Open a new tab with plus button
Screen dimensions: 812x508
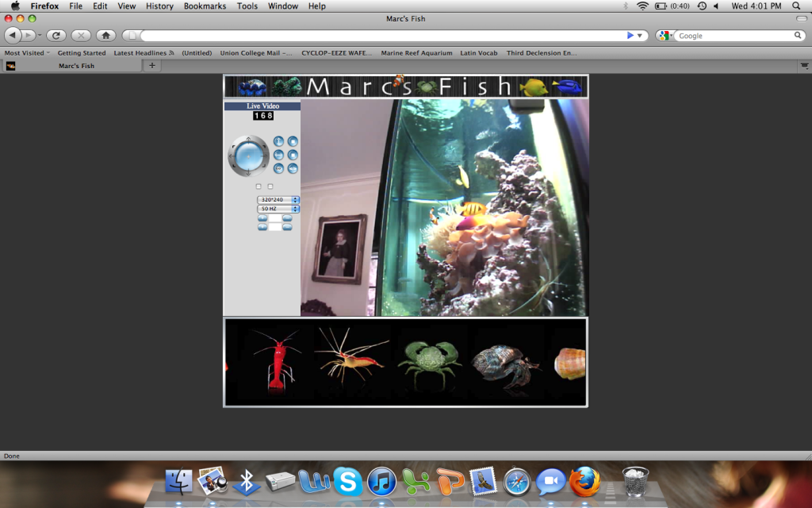tap(152, 66)
